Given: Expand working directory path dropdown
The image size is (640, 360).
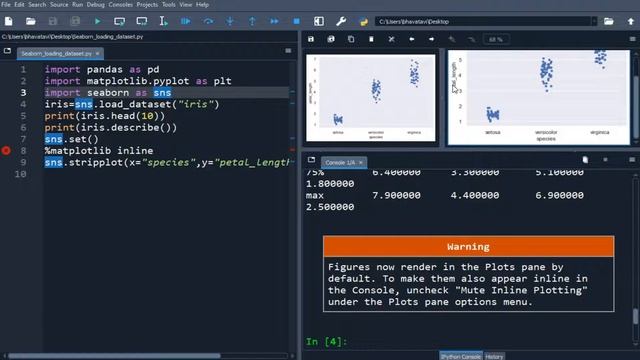Looking at the screenshot, I should tap(594, 21).
